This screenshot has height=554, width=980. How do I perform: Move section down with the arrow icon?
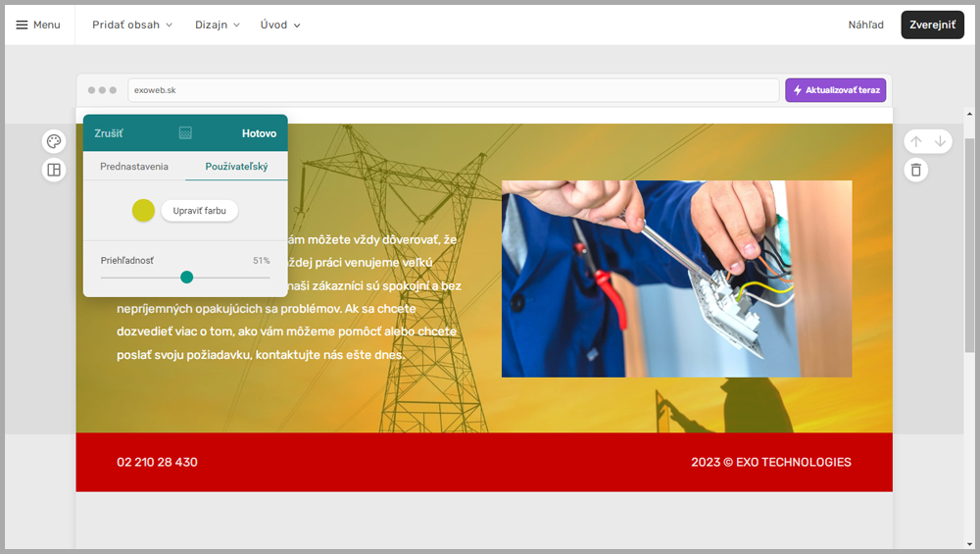[940, 141]
